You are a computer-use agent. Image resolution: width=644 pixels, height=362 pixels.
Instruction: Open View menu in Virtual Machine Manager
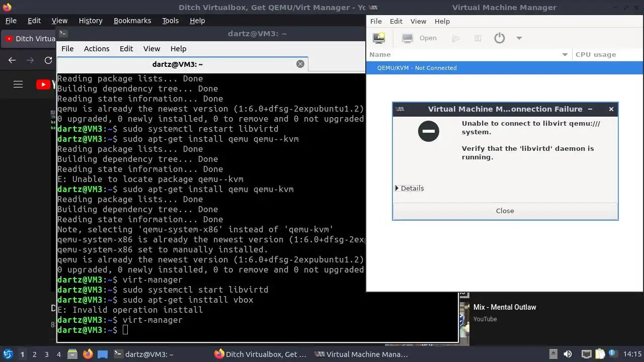pyautogui.click(x=418, y=21)
